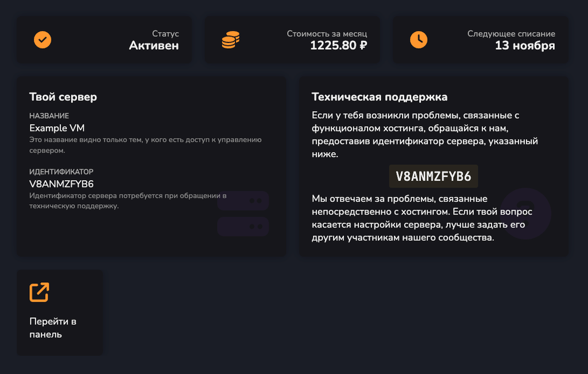Click the "Активен" status text

(153, 46)
